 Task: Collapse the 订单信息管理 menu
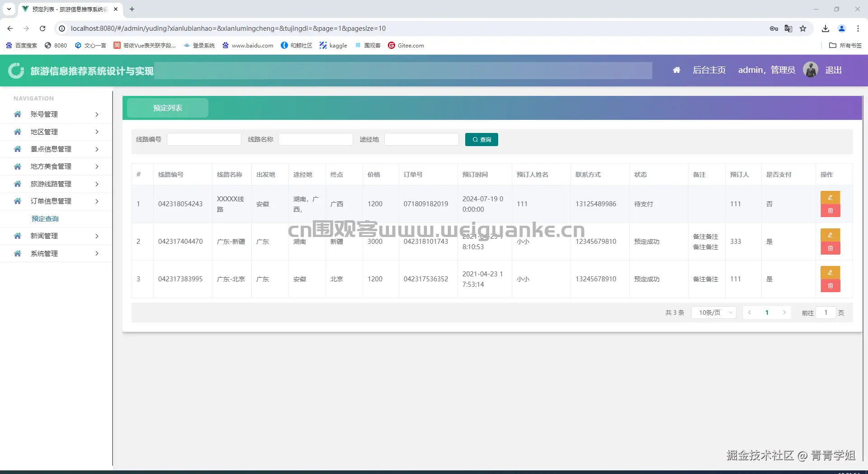pyautogui.click(x=56, y=201)
